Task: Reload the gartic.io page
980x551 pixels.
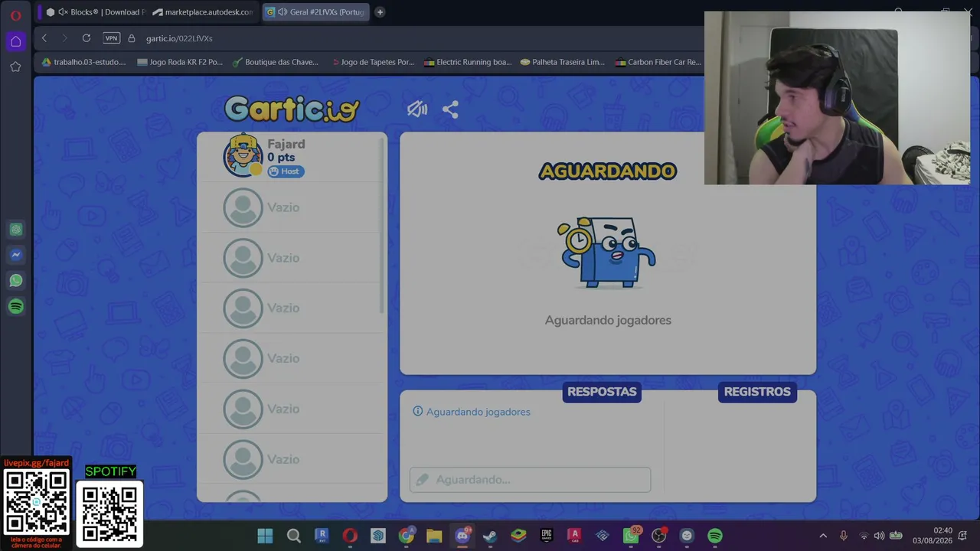Action: [x=87, y=38]
